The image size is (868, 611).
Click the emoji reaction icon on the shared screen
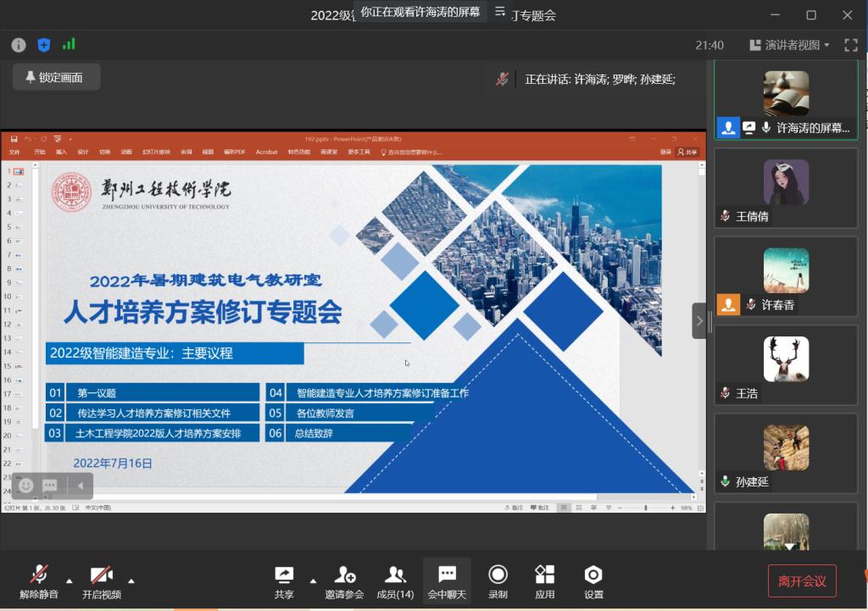coord(26,486)
